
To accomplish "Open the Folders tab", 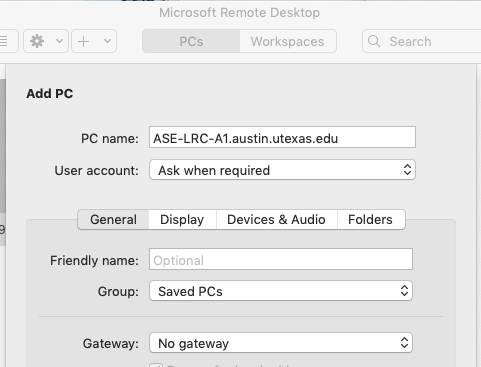I will [x=370, y=220].
